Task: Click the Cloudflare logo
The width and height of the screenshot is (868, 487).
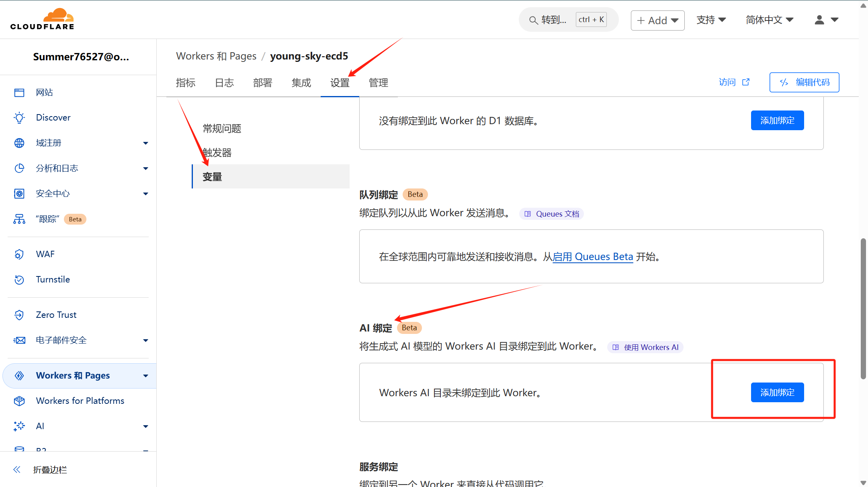Action: pyautogui.click(x=42, y=19)
